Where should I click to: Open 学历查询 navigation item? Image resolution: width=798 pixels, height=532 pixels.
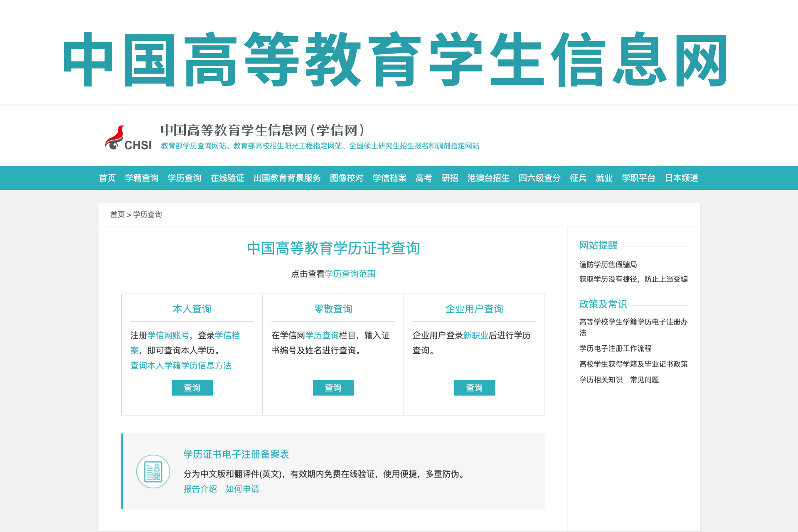[x=185, y=178]
